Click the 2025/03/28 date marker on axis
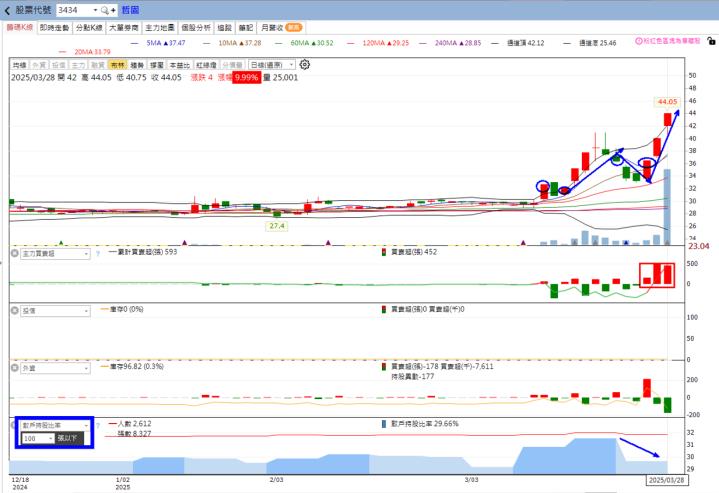Image resolution: width=719 pixels, height=493 pixels. 667,480
